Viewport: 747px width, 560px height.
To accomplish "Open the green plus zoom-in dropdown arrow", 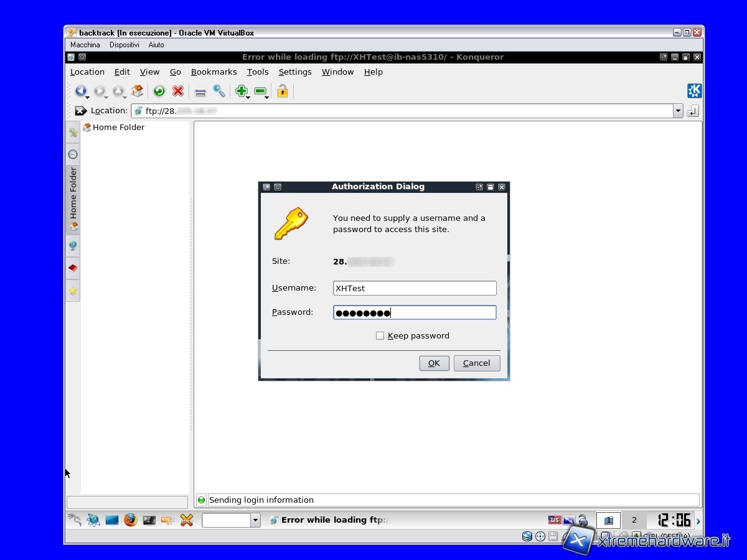I will 248,97.
